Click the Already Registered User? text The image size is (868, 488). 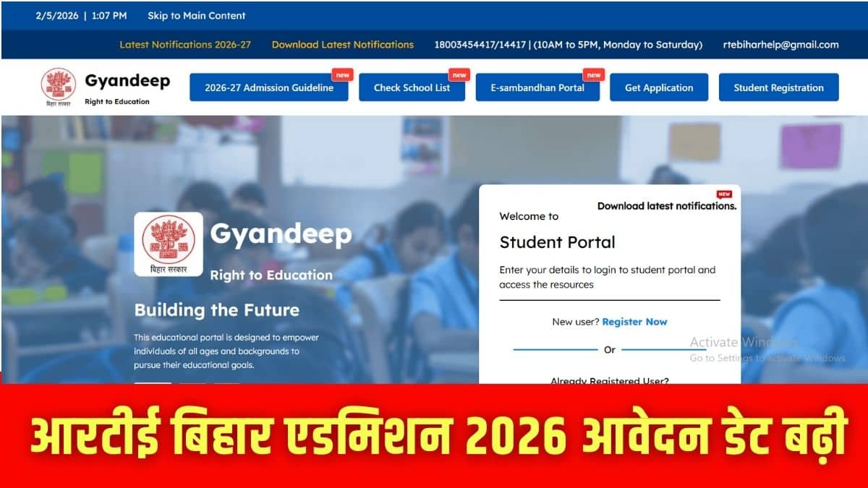point(610,380)
